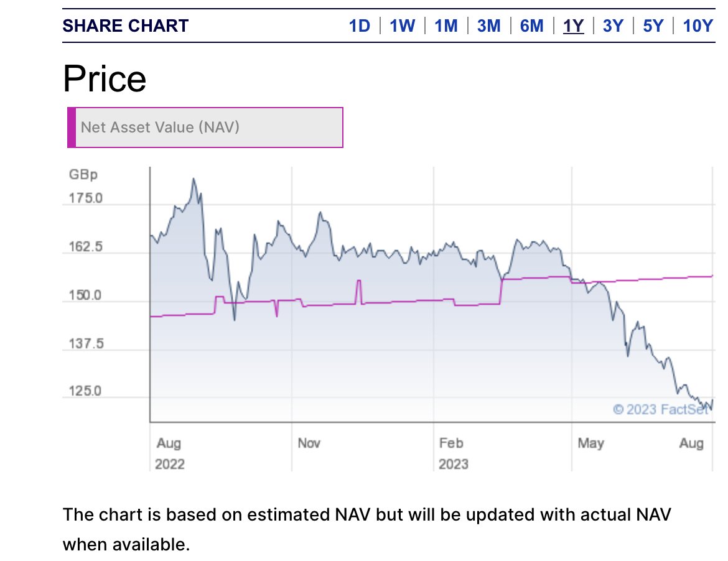Click the 125.0 y-axis value
Viewport: 728px width, 561px height.
[x=85, y=391]
